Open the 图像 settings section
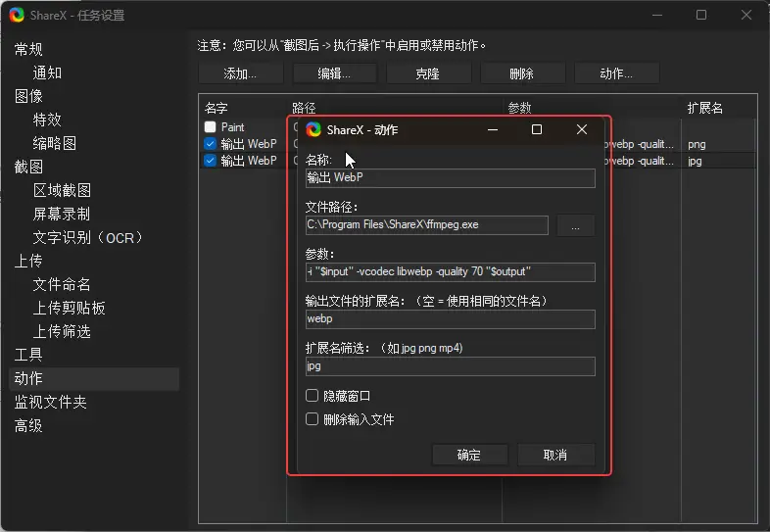This screenshot has width=770, height=532. pos(28,96)
